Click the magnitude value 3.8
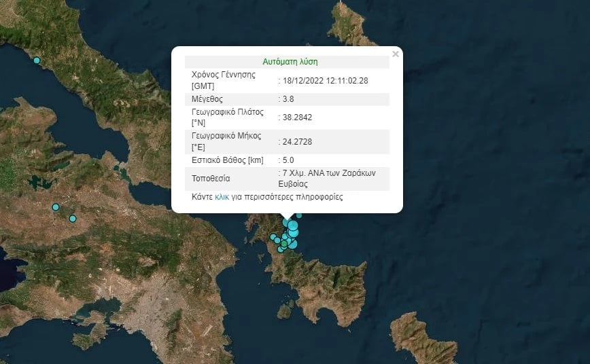This screenshot has height=364, width=590. pos(288,99)
